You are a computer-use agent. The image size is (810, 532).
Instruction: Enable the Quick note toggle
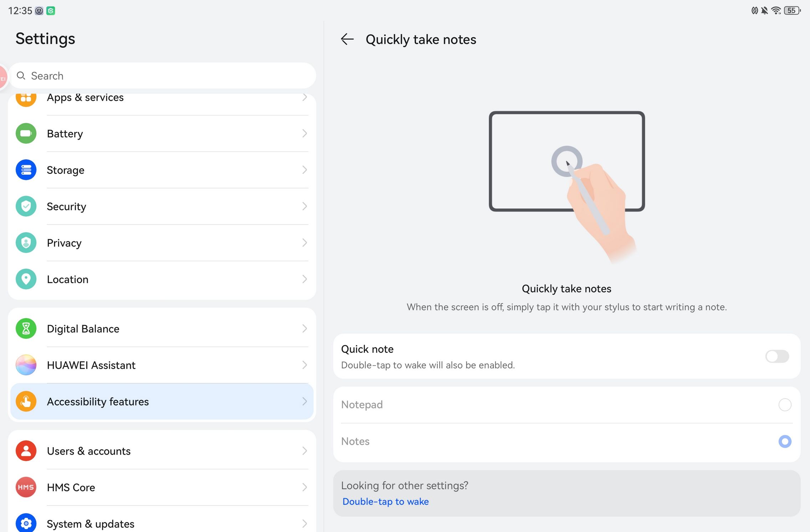tap(777, 356)
